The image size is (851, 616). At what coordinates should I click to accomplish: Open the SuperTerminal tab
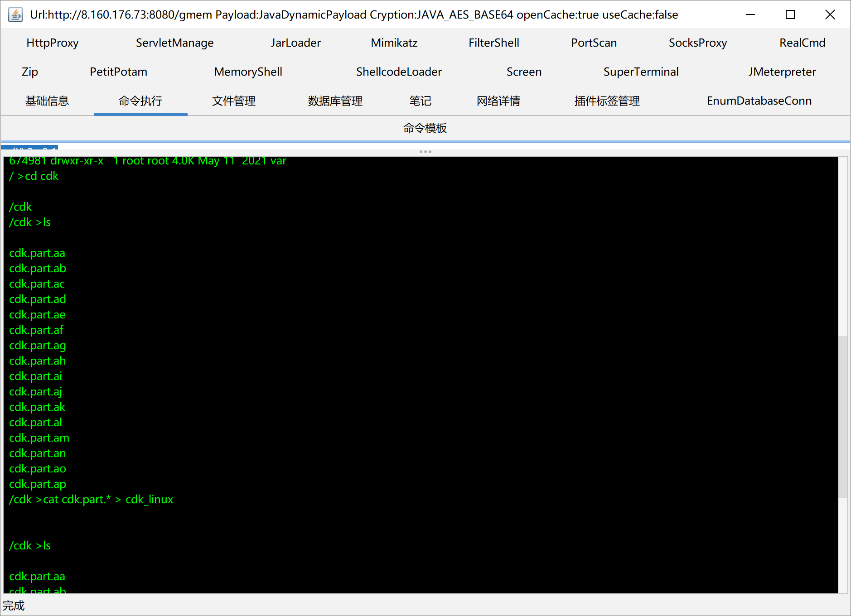point(641,72)
